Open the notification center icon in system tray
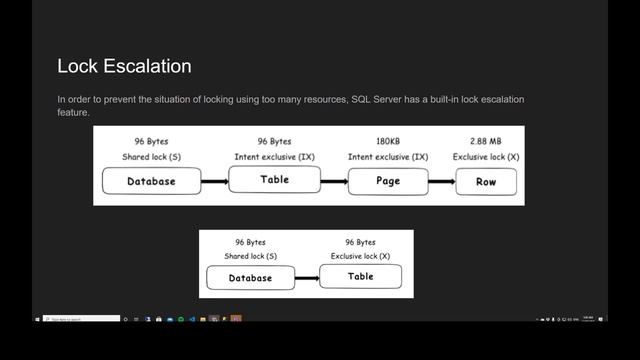Image resolution: width=640 pixels, height=360 pixels. [601, 319]
